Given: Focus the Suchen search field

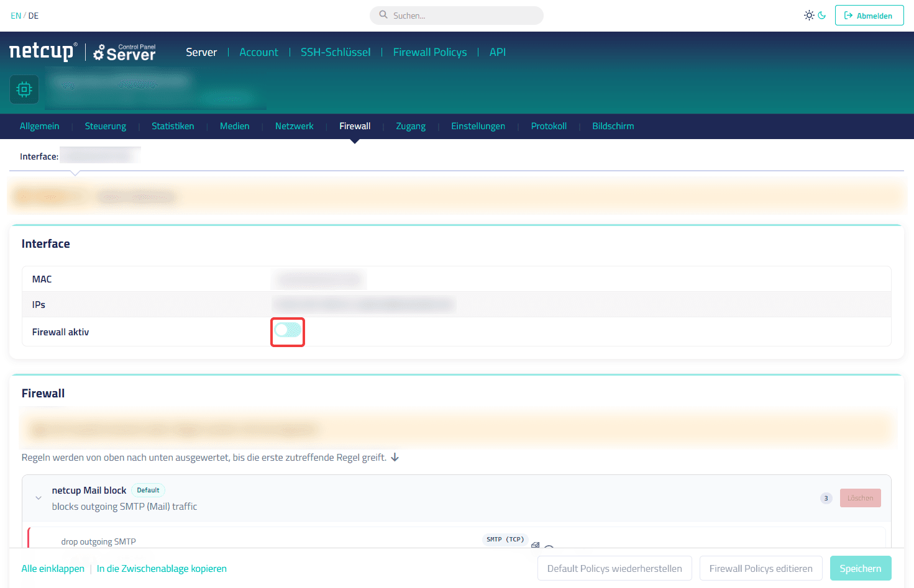Looking at the screenshot, I should click(x=457, y=16).
